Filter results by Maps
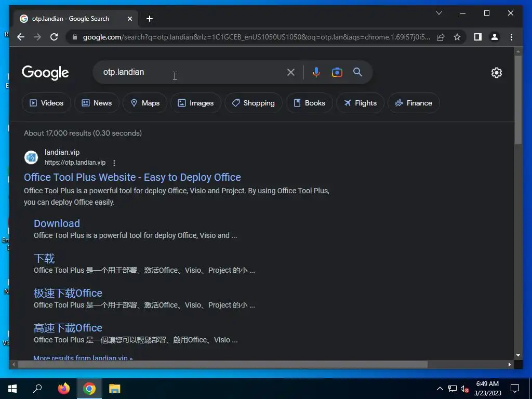This screenshot has width=532, height=399. (145, 103)
